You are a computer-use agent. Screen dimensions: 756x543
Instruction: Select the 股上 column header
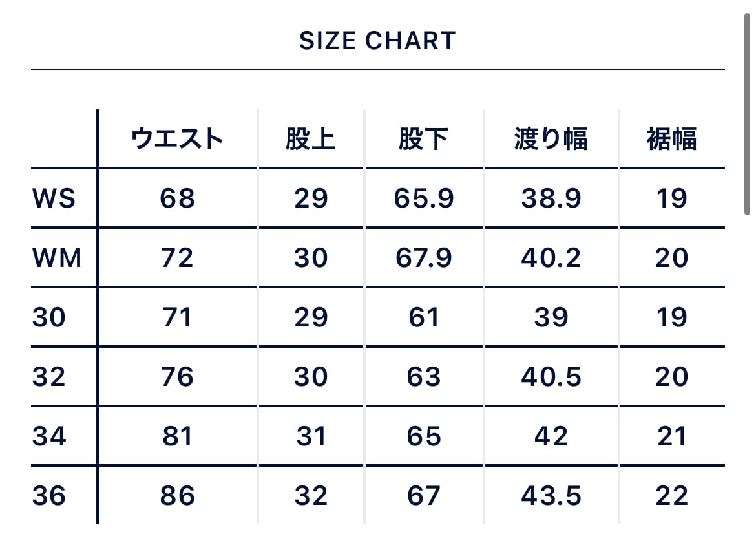coord(311,139)
